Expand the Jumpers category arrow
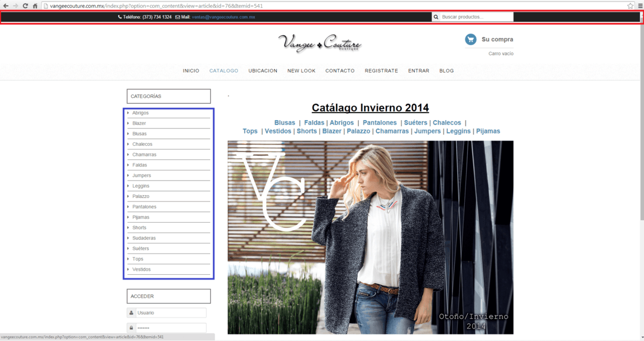 (128, 175)
